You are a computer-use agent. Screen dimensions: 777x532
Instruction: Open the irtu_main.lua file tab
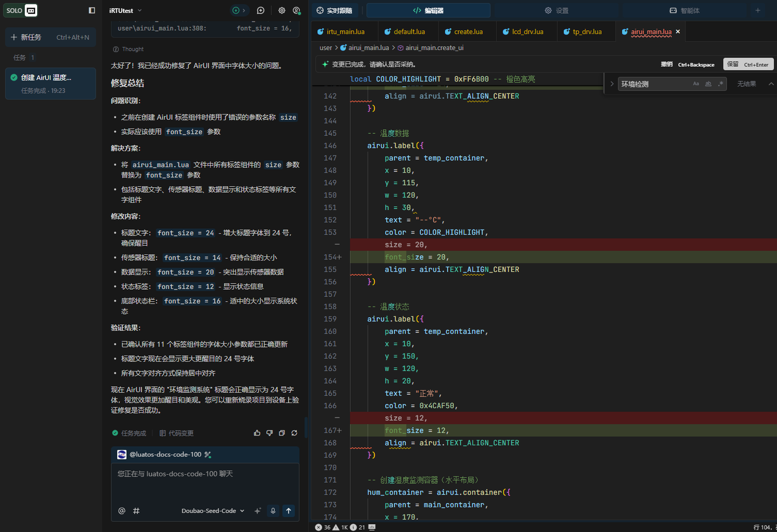pyautogui.click(x=340, y=32)
